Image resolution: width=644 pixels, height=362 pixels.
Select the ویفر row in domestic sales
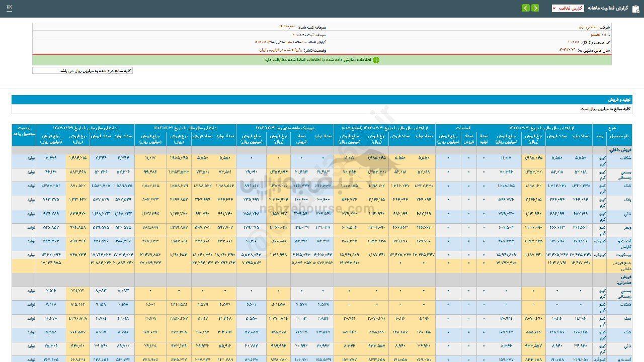click(322, 230)
